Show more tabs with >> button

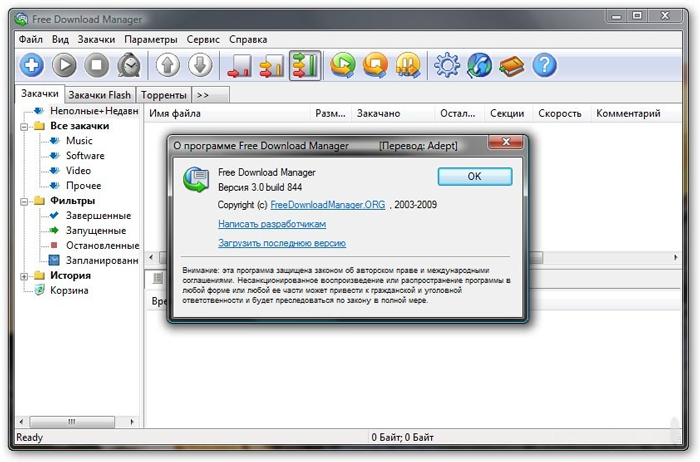coord(211,95)
